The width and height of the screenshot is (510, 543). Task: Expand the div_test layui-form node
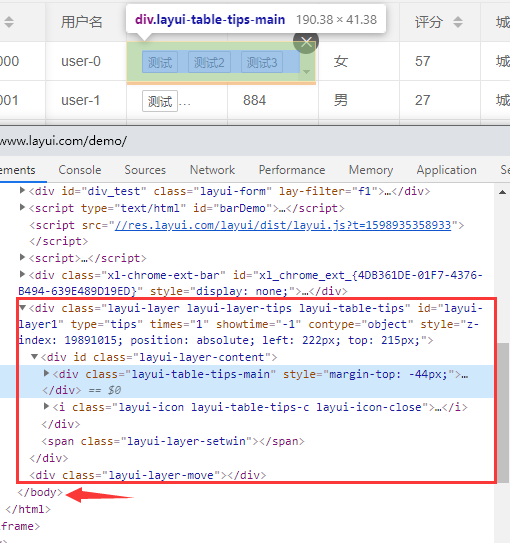(x=22, y=190)
